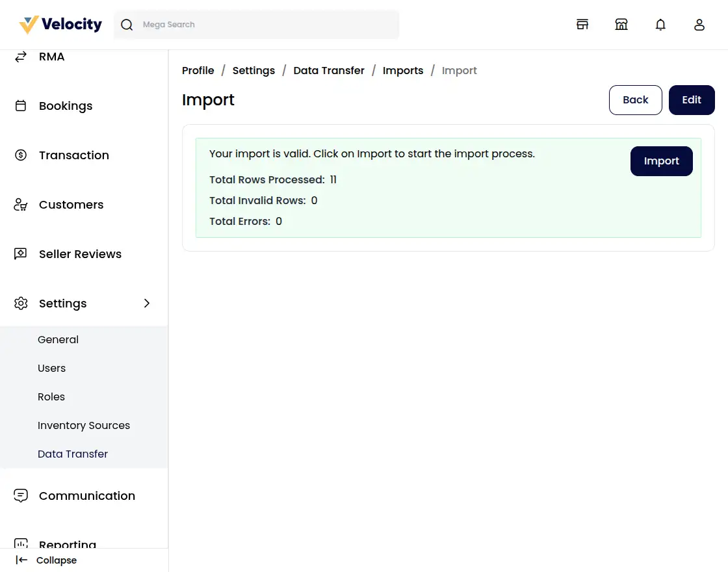Click the Transaction dollar icon
728x572 pixels.
21,155
